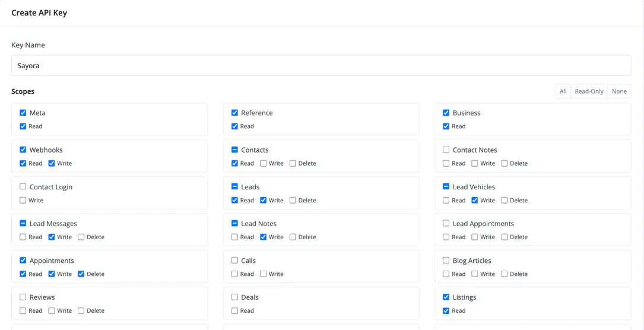Enable Delete under Lead Vehicles
644x330 pixels.
click(504, 200)
